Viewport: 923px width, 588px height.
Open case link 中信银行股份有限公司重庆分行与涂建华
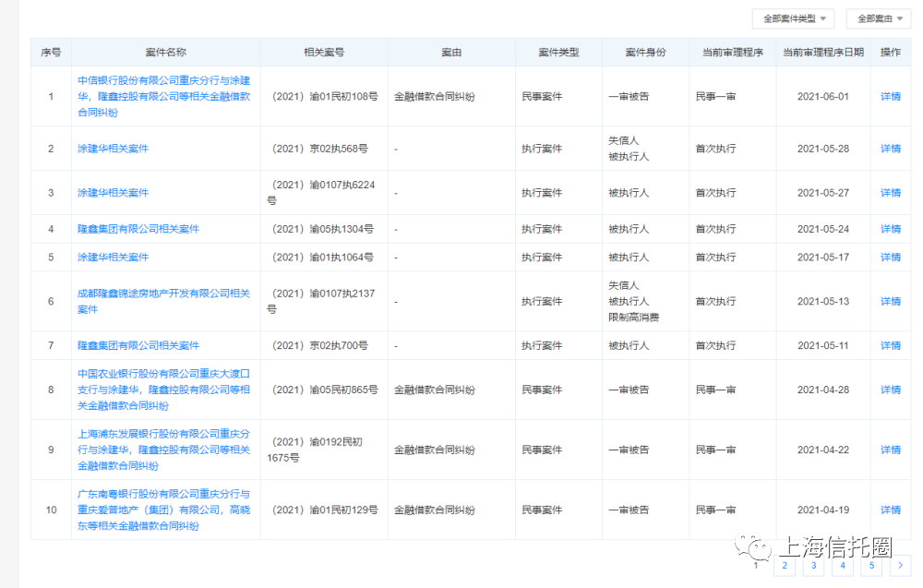click(163, 96)
